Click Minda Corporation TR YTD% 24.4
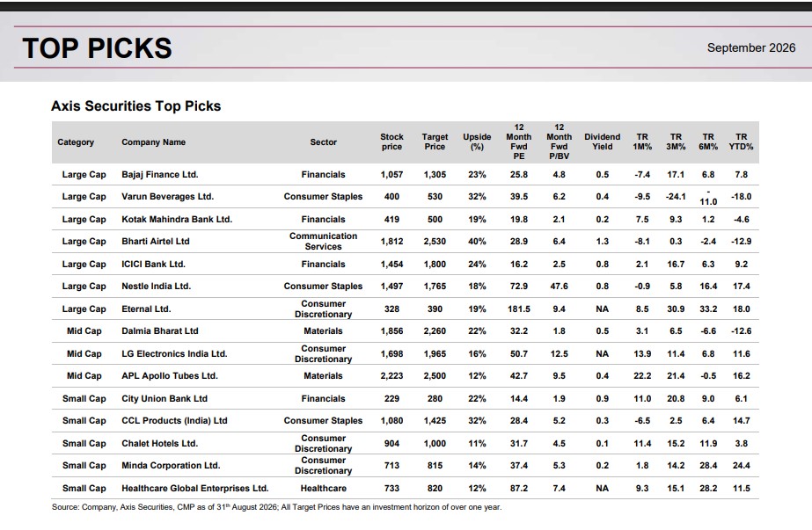The image size is (812, 530). click(741, 465)
